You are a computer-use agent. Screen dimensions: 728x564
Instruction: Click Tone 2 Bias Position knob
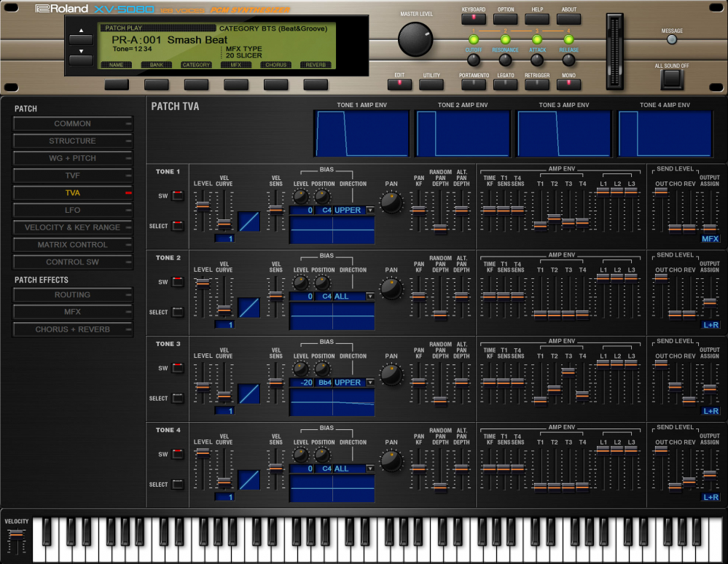click(322, 283)
